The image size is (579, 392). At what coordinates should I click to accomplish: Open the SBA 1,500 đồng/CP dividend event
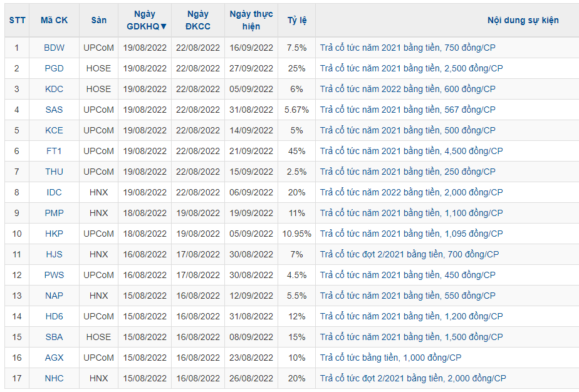411,337
